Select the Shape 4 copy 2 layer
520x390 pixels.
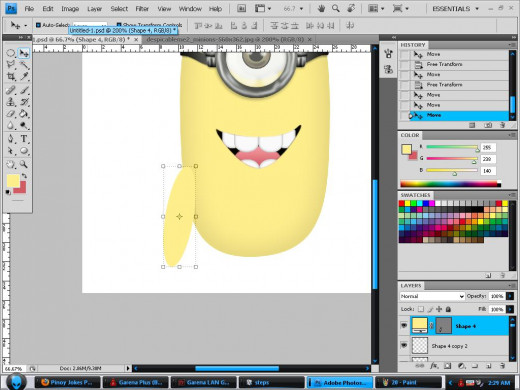point(459,346)
